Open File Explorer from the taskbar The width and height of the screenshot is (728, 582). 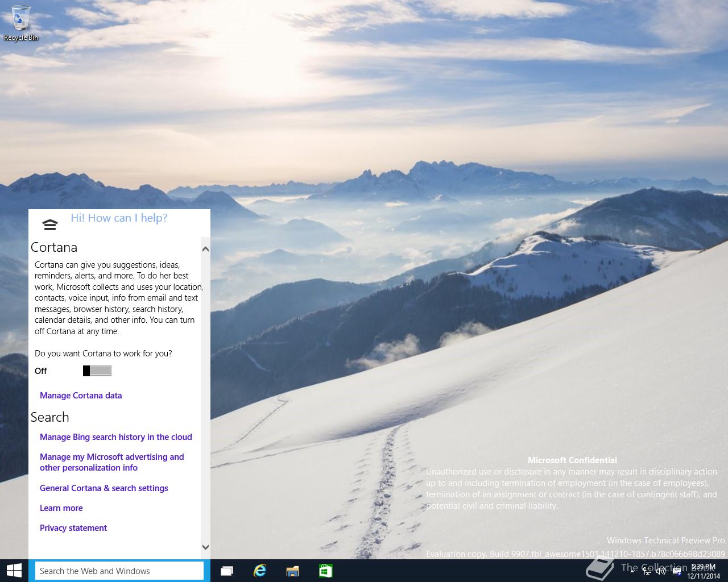293,571
